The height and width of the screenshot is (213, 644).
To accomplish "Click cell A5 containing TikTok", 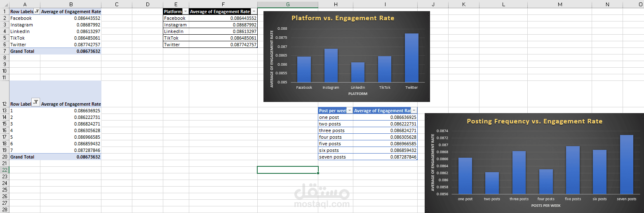I will 25,38.
